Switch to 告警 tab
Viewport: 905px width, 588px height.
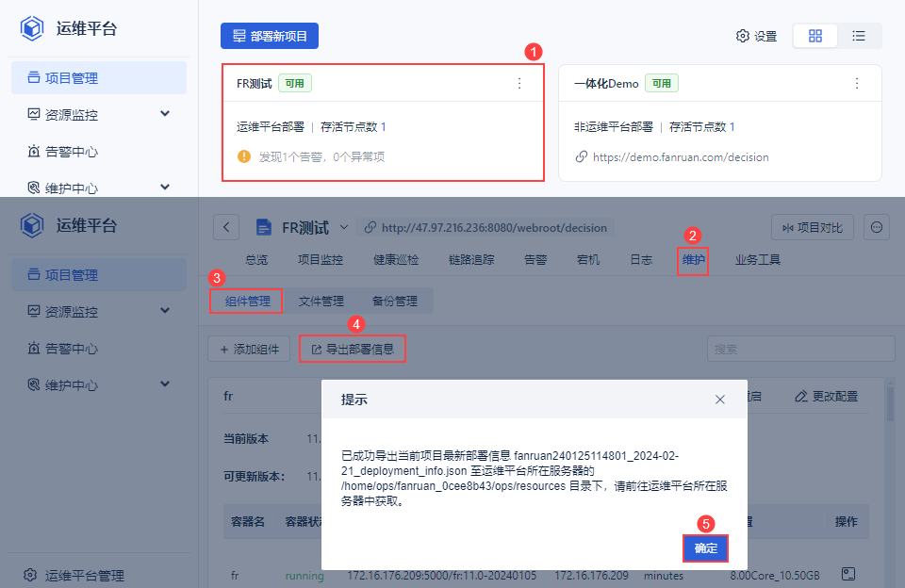click(x=535, y=260)
